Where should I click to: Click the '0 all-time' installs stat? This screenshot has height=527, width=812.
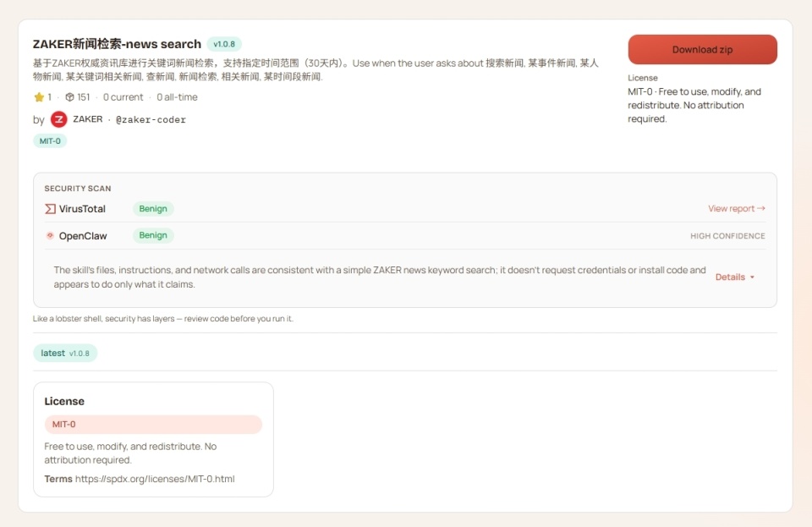[177, 96]
